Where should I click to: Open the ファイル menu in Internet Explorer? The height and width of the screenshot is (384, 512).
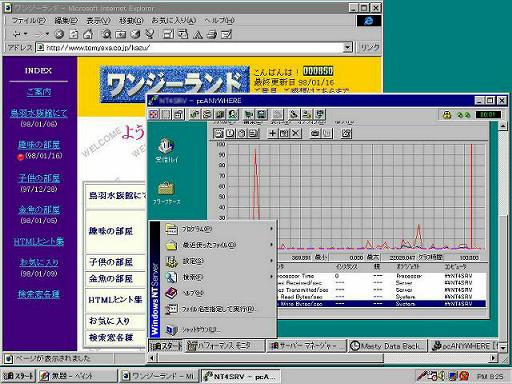point(29,21)
